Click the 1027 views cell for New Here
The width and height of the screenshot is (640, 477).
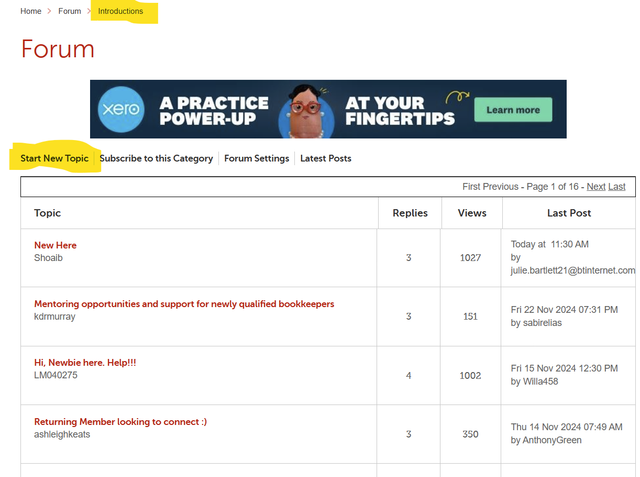pyautogui.click(x=470, y=258)
